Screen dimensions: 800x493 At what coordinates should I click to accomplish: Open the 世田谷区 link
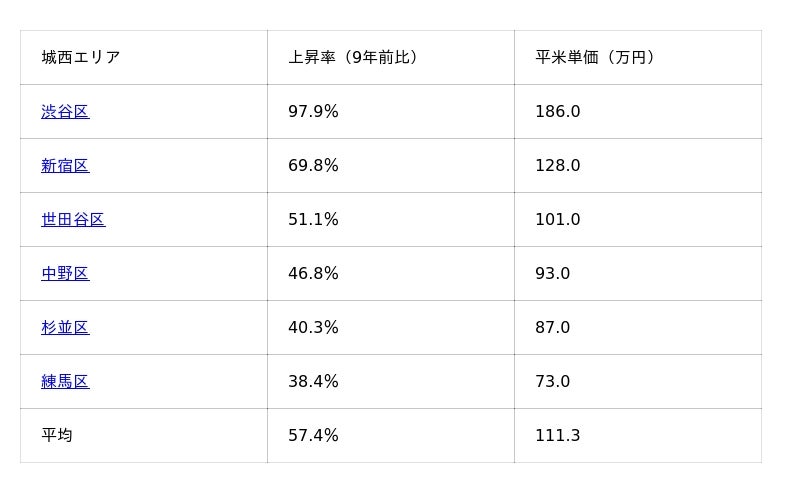[x=73, y=220]
